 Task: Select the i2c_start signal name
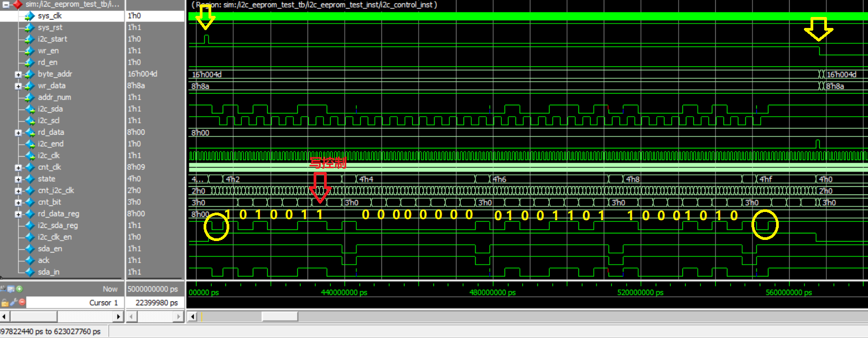pos(52,39)
